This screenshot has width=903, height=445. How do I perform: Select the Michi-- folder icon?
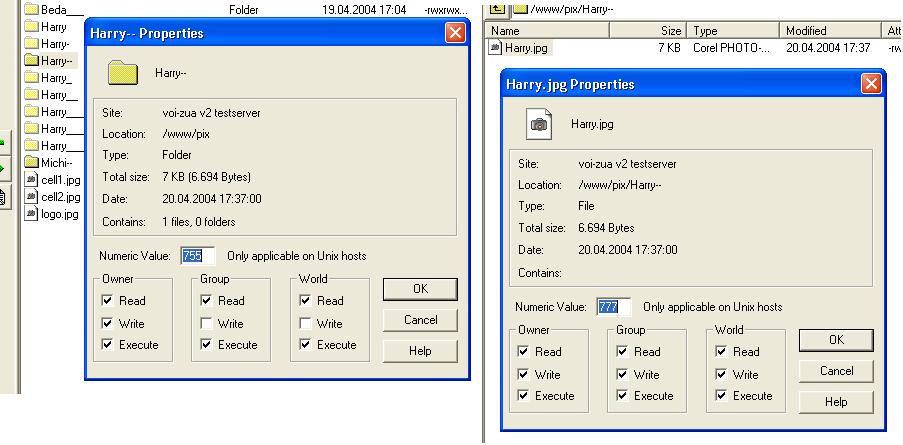coord(31,163)
